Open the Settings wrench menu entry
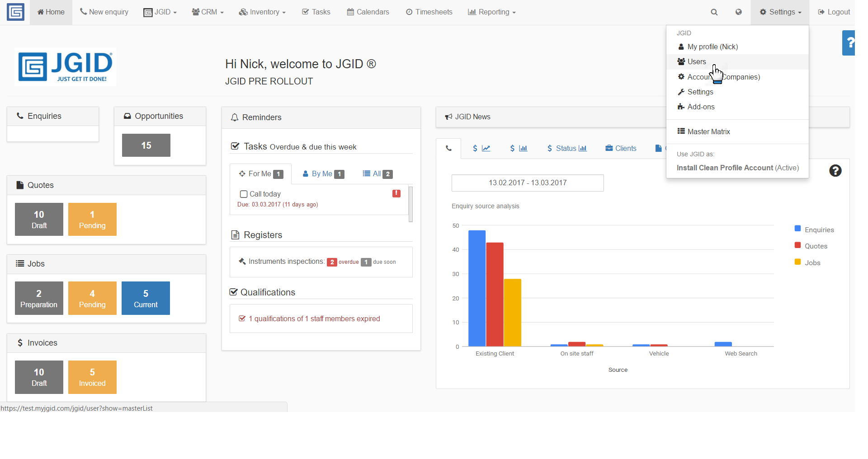This screenshot has width=868, height=459. coord(737,92)
